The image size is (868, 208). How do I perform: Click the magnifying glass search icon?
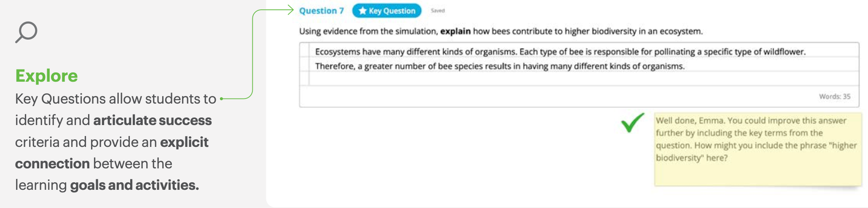(26, 32)
